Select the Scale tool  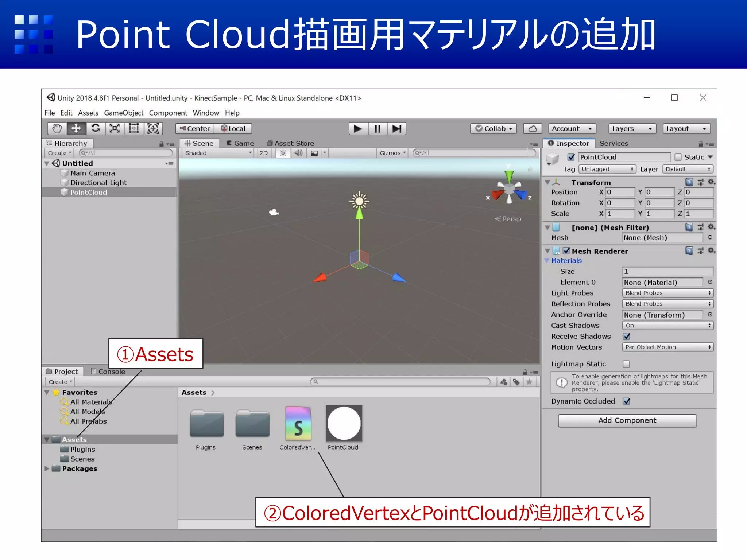tap(115, 128)
